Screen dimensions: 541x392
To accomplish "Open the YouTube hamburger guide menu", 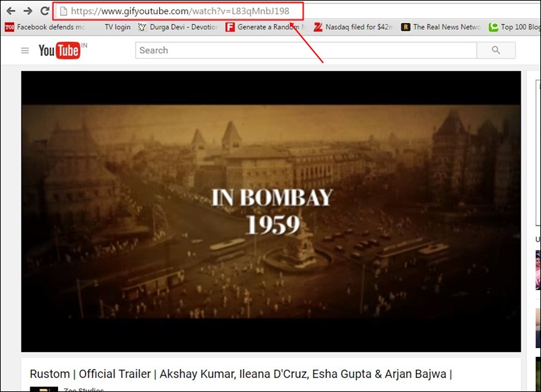I will [x=25, y=51].
